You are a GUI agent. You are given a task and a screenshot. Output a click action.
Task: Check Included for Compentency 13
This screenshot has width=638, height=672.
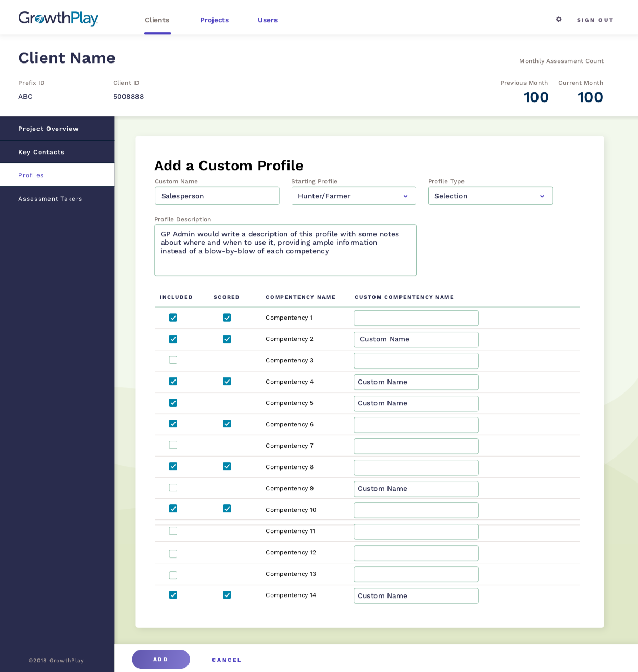pyautogui.click(x=173, y=575)
